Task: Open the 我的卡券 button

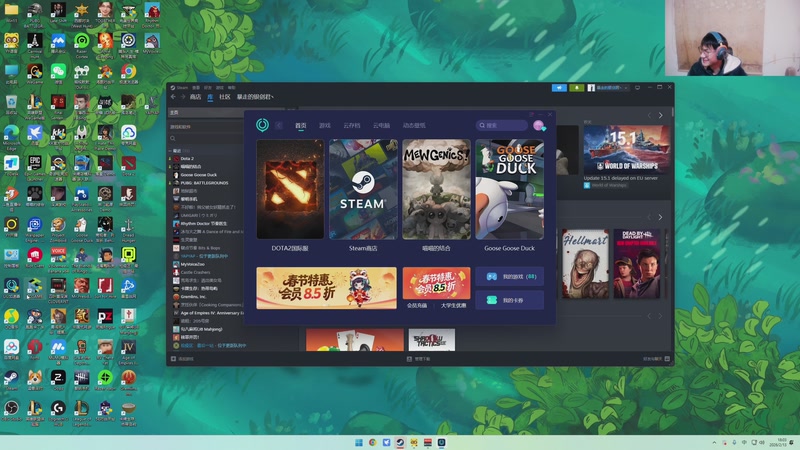Action: click(x=509, y=301)
